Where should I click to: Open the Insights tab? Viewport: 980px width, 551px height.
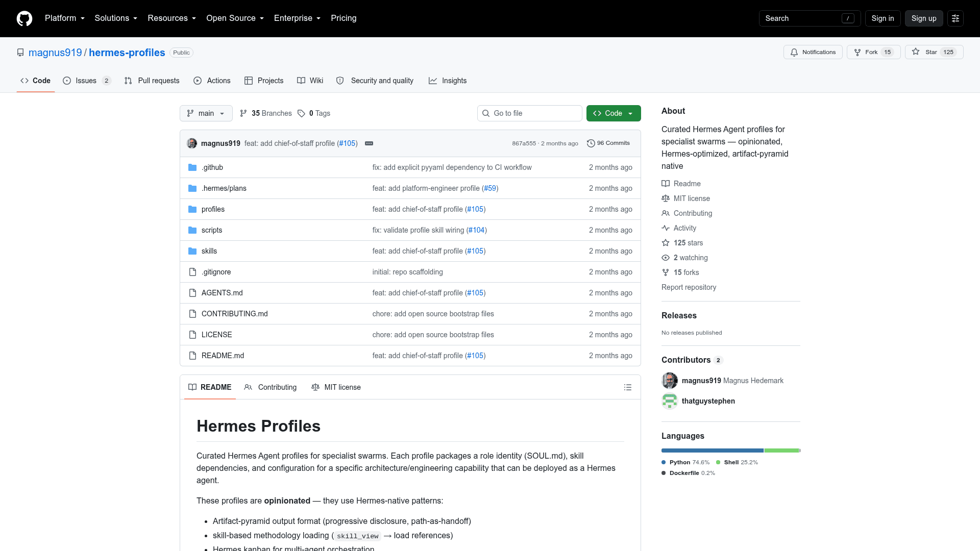point(448,81)
